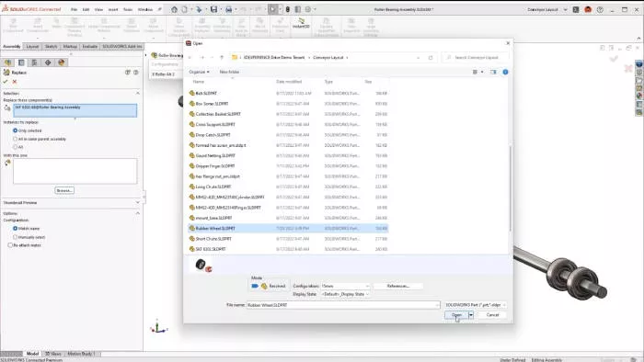The width and height of the screenshot is (644, 362).
Task: Click the Search Conveyor Layout field
Action: click(x=476, y=57)
